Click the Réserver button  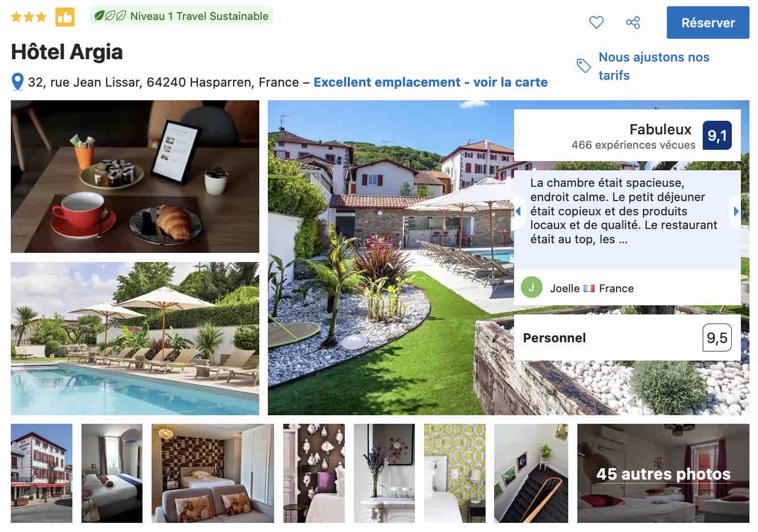[x=708, y=23]
